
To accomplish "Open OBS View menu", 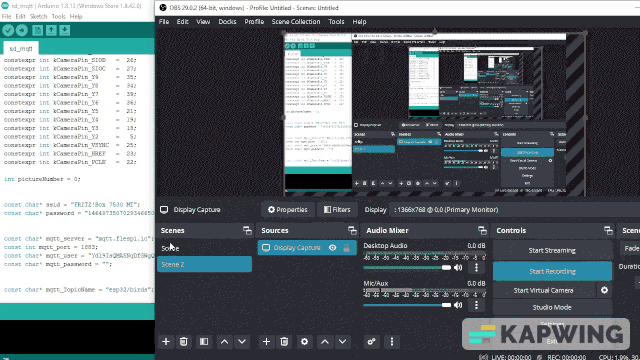I will click(203, 22).
